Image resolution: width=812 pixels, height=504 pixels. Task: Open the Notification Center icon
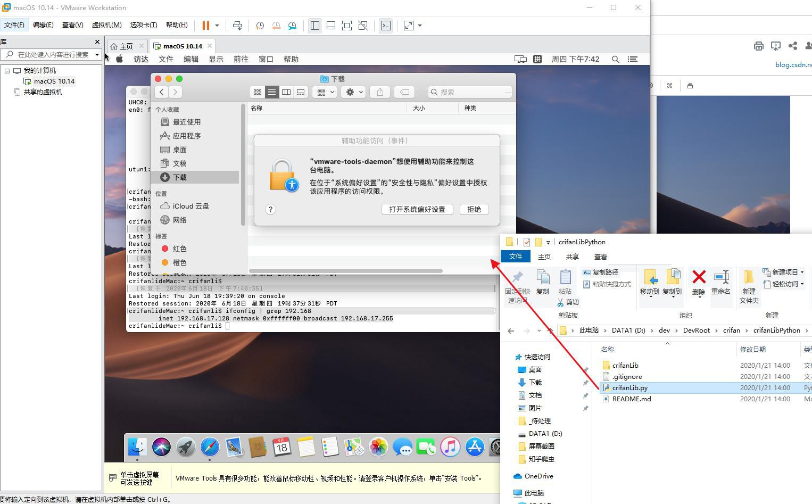tap(633, 59)
